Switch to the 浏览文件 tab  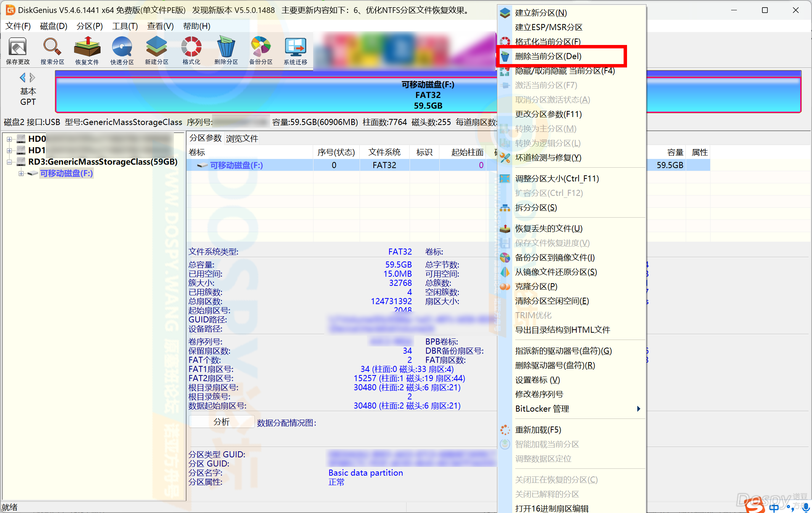[242, 138]
